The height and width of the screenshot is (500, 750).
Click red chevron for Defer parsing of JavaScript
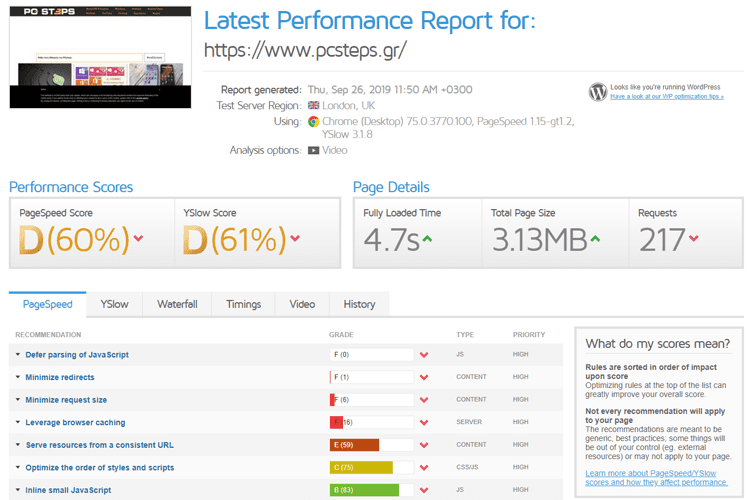424,355
